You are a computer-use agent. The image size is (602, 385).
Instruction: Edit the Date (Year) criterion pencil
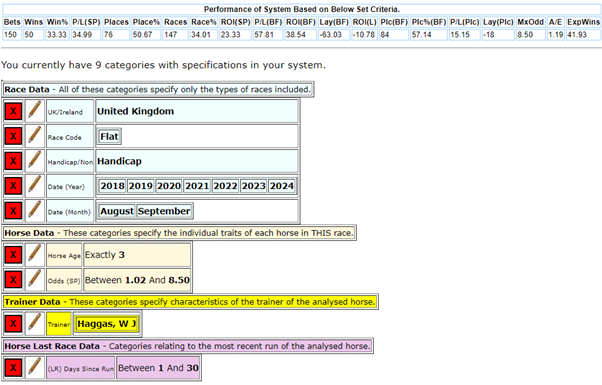coord(35,186)
